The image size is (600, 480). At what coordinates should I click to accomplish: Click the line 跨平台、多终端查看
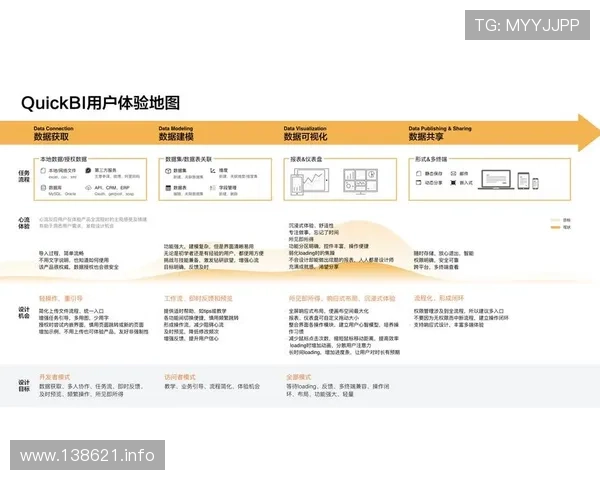click(x=436, y=267)
